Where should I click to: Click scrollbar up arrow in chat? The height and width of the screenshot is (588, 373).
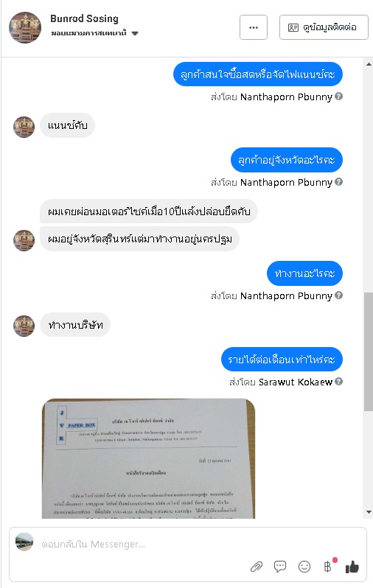[369, 64]
